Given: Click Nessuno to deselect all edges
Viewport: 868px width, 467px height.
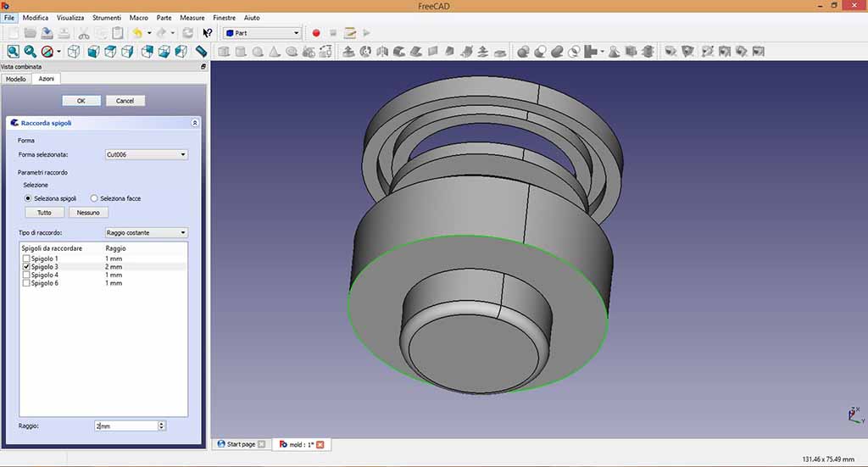Looking at the screenshot, I should pos(88,213).
